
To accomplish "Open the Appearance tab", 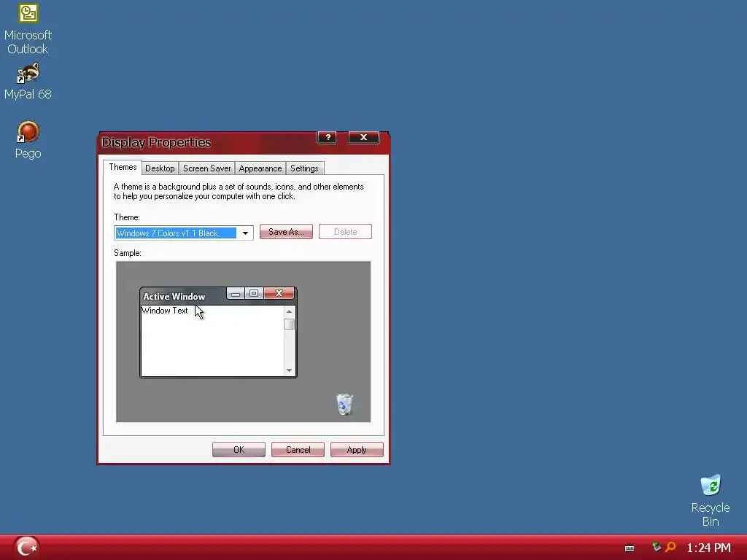I will pos(260,168).
